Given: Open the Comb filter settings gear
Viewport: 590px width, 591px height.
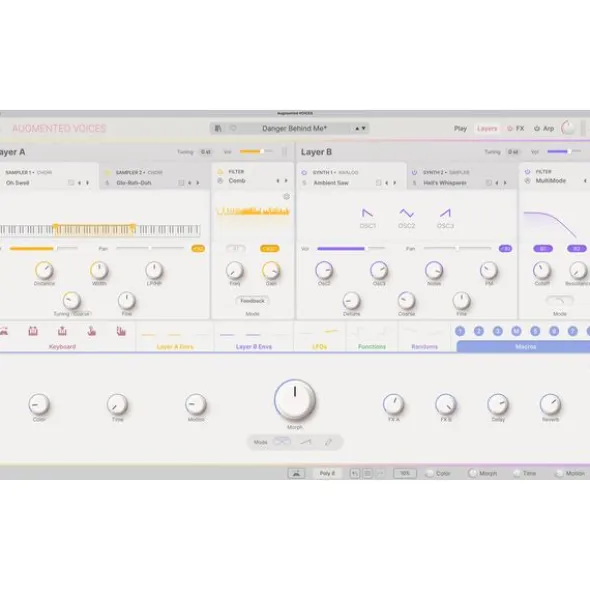Looking at the screenshot, I should pos(287,196).
